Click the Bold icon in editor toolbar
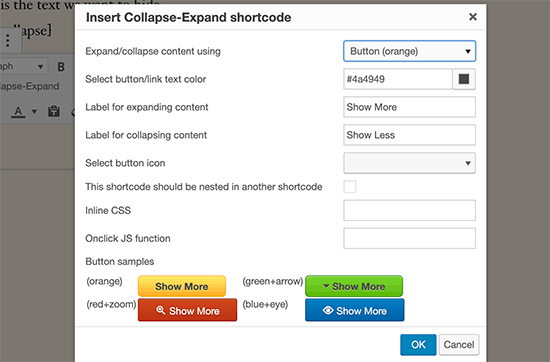This screenshot has height=362, width=550. [61, 67]
